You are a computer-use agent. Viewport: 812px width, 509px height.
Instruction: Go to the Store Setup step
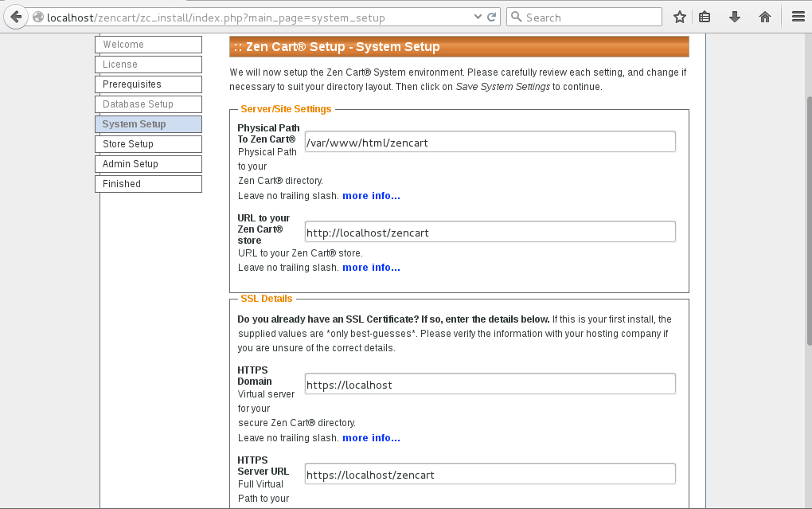pyautogui.click(x=149, y=144)
